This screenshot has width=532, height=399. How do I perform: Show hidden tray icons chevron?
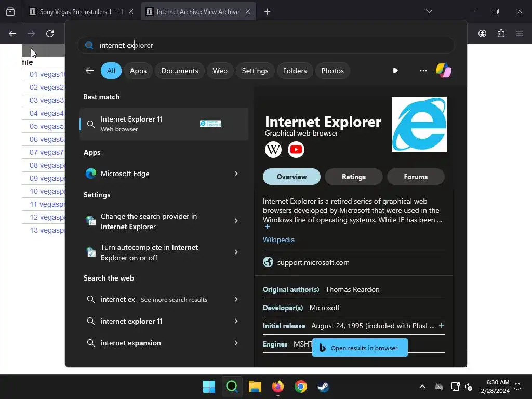point(422,387)
